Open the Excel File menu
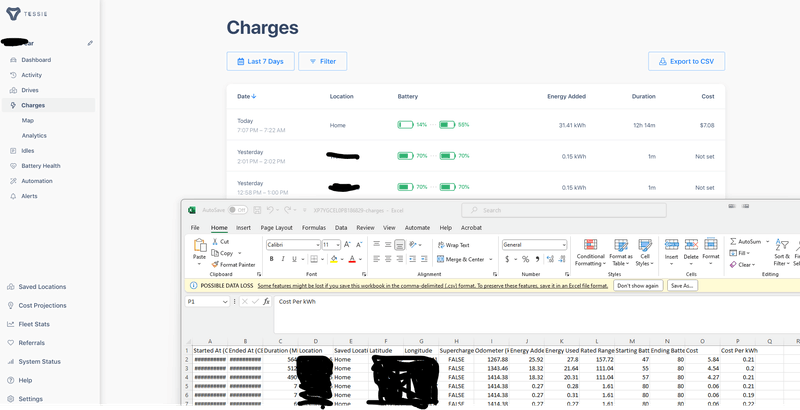The height and width of the screenshot is (410, 800). [x=195, y=228]
